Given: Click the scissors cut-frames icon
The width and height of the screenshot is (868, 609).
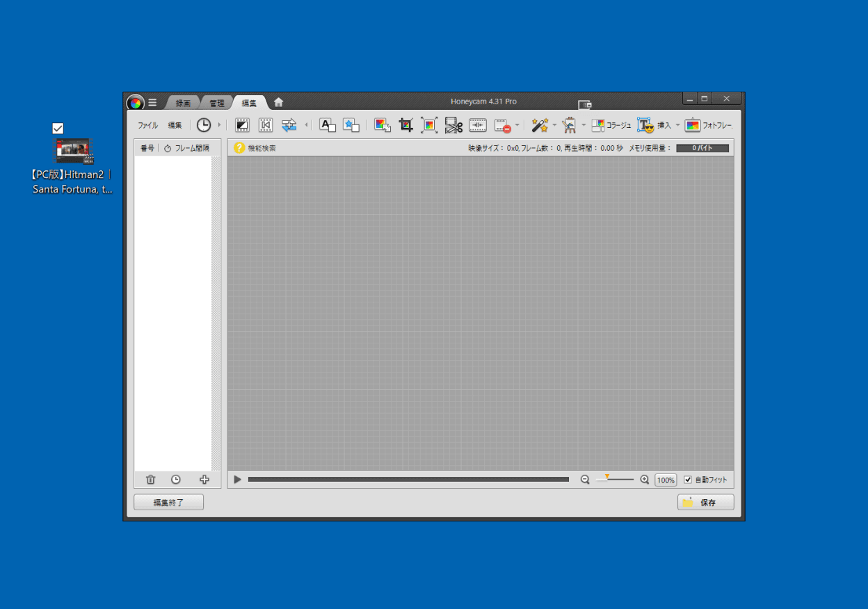Looking at the screenshot, I should coord(454,125).
